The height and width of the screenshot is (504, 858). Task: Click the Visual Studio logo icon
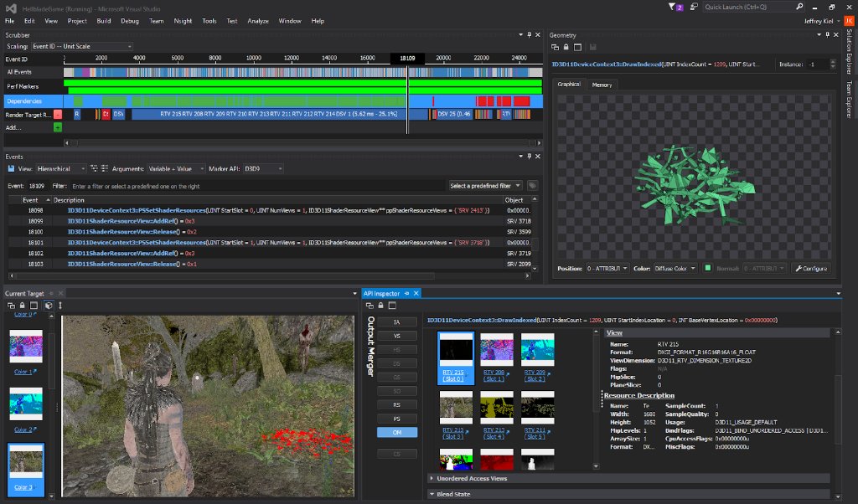10,8
